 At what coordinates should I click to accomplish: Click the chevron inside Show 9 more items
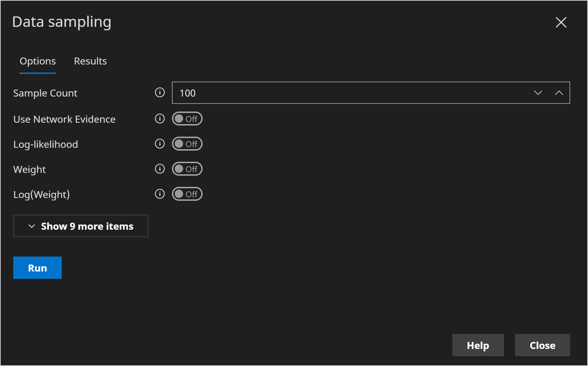pyautogui.click(x=31, y=226)
